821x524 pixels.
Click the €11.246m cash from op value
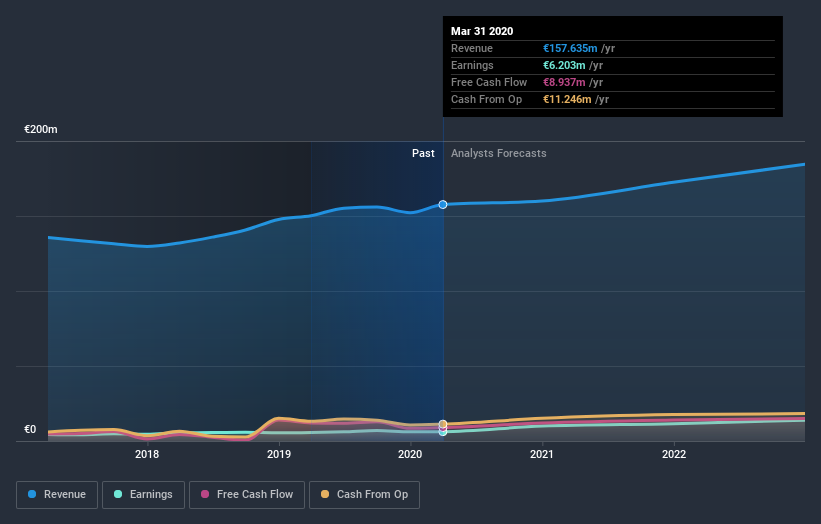[567, 99]
